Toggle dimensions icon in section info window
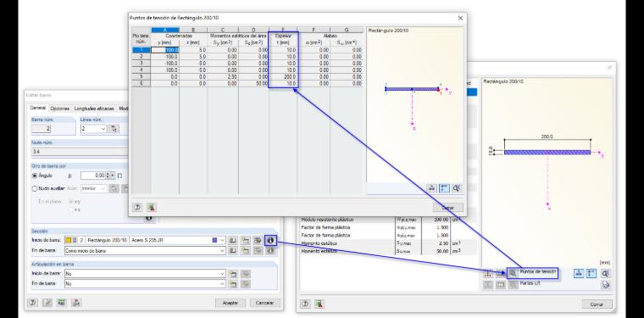Screen dimensions: 644x318 (x=591, y=274)
